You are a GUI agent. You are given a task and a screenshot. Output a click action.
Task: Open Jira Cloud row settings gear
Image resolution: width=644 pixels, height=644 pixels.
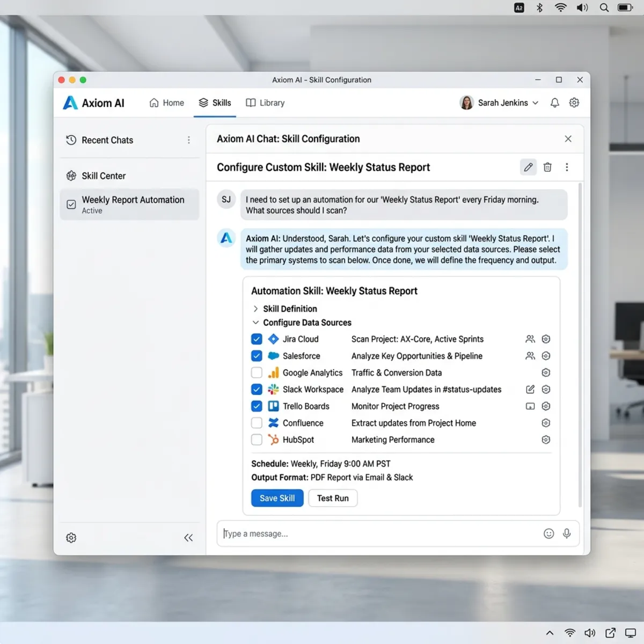(x=546, y=339)
